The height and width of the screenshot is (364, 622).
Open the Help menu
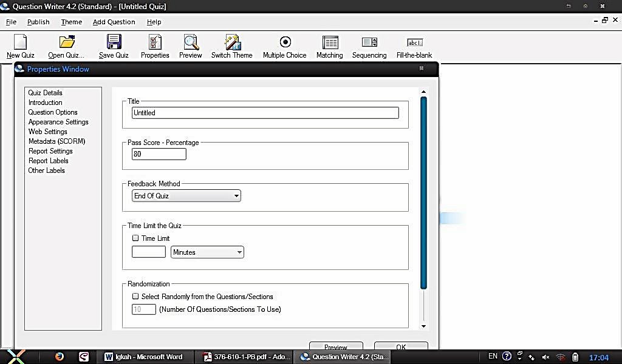pyautogui.click(x=154, y=22)
